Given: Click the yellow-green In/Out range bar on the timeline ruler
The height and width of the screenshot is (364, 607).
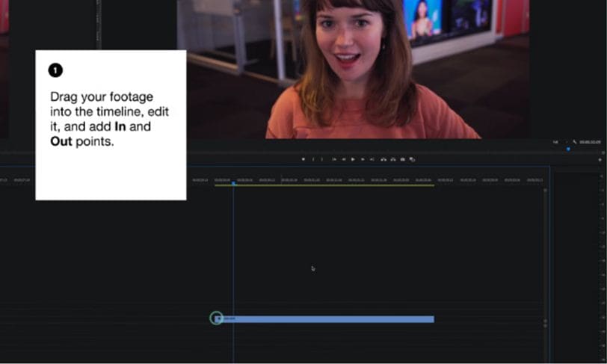Looking at the screenshot, I should point(324,185).
